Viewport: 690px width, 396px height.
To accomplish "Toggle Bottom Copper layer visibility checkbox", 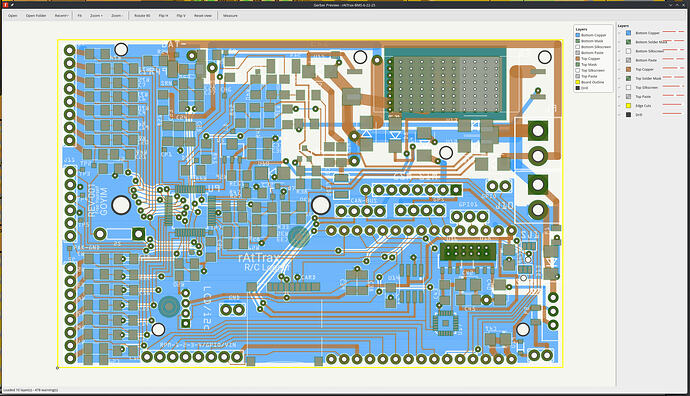I will click(x=620, y=33).
